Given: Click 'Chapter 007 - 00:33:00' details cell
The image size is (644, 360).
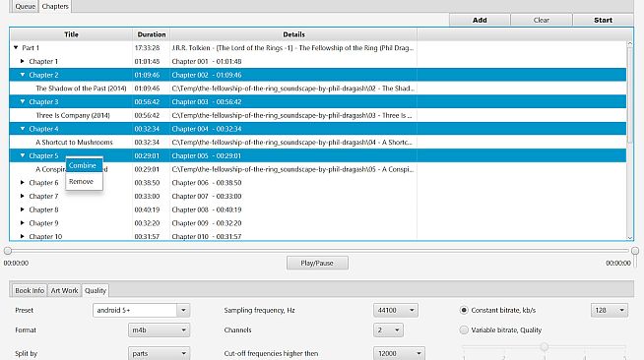Looking at the screenshot, I should (x=207, y=197).
